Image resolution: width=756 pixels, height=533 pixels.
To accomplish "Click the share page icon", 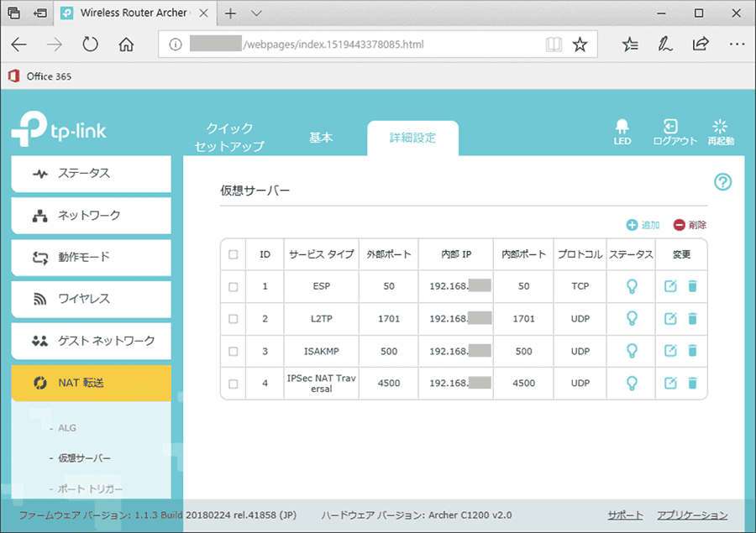I will (701, 44).
